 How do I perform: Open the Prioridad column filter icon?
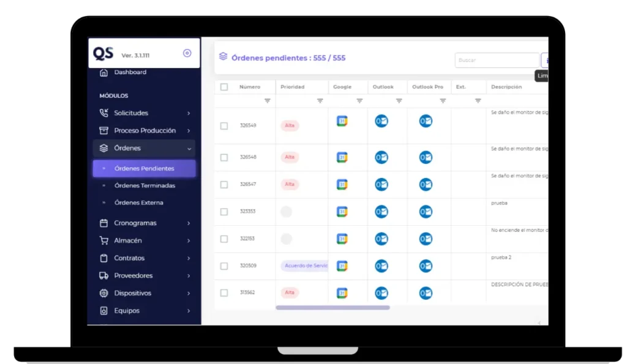click(x=320, y=101)
